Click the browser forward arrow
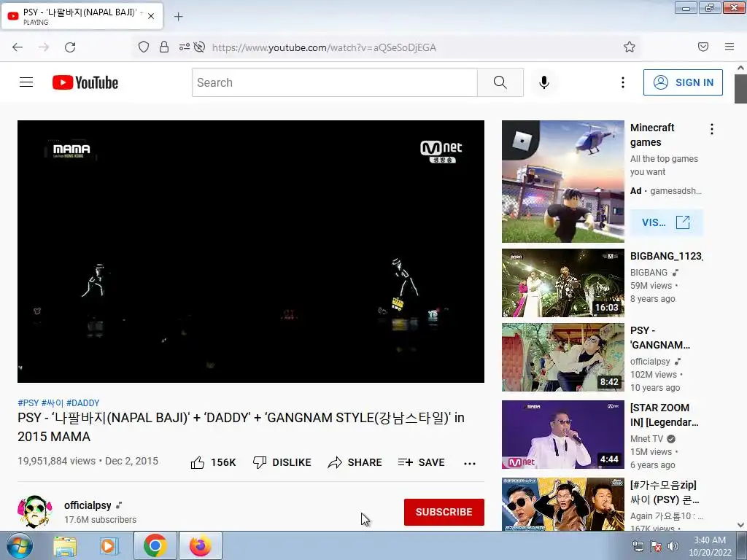 (44, 47)
